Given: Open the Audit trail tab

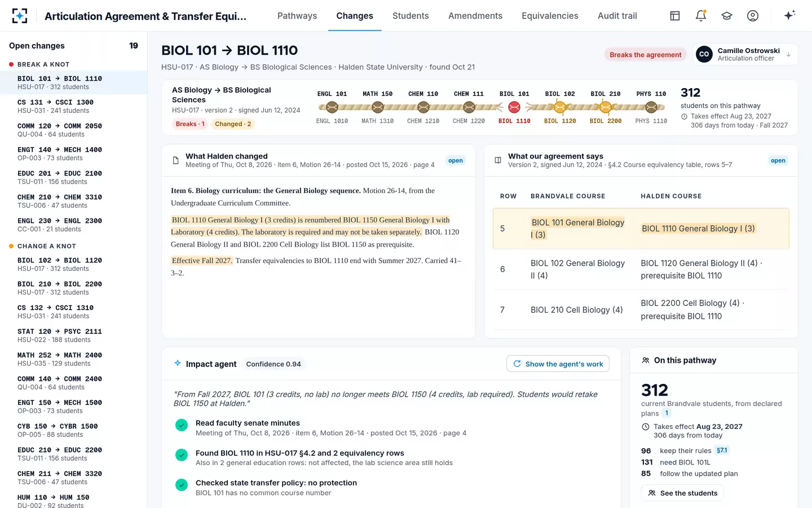Looking at the screenshot, I should [x=617, y=16].
